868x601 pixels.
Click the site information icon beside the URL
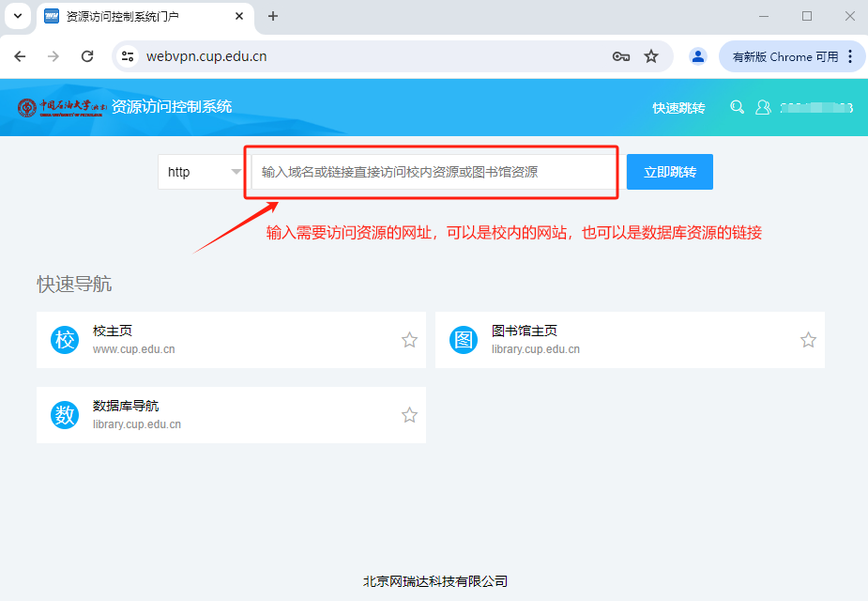pyautogui.click(x=129, y=56)
